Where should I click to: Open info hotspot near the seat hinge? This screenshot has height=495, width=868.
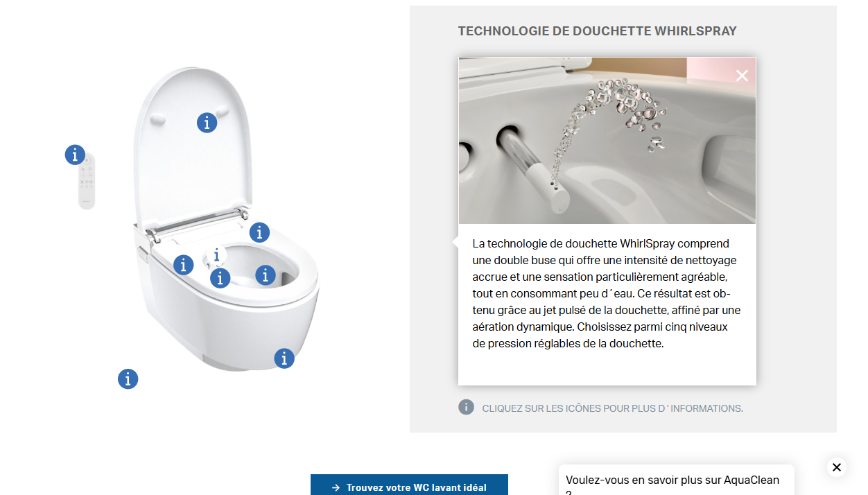(259, 232)
